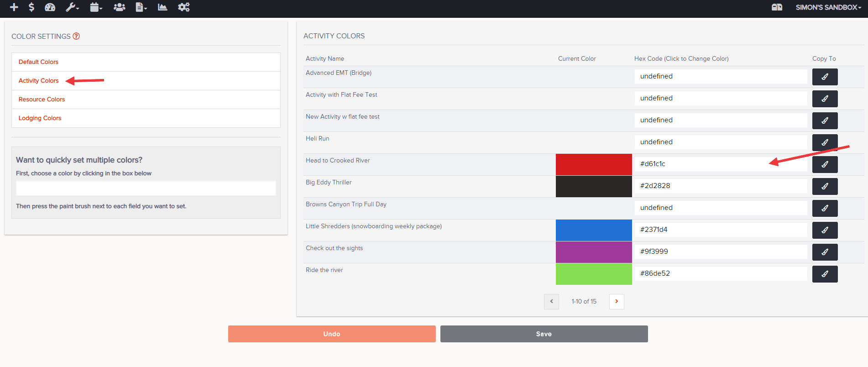This screenshot has height=367, width=868.
Task: Open the SIMON'S SANDBOX account dropdown
Action: 828,7
